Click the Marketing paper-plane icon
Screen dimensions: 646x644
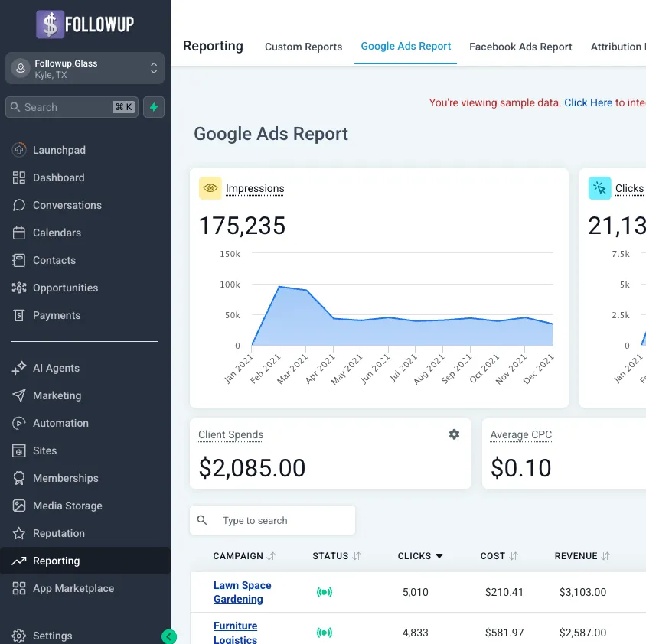[19, 395]
